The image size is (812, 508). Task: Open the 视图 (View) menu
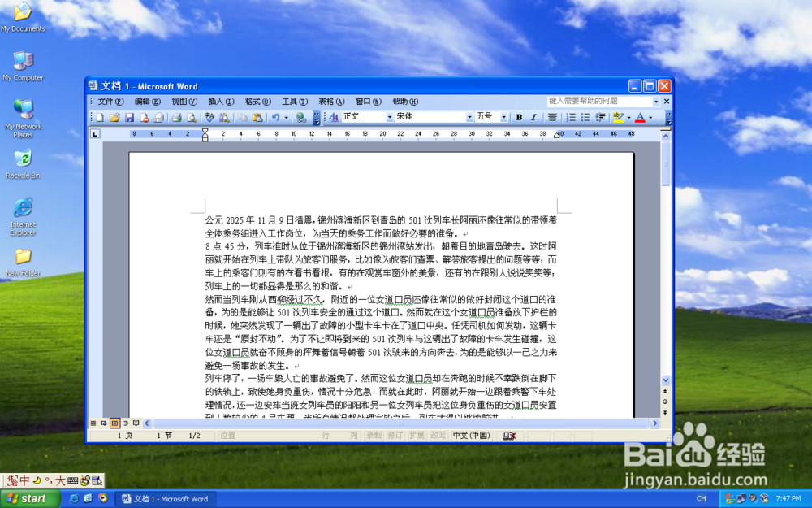tap(184, 102)
